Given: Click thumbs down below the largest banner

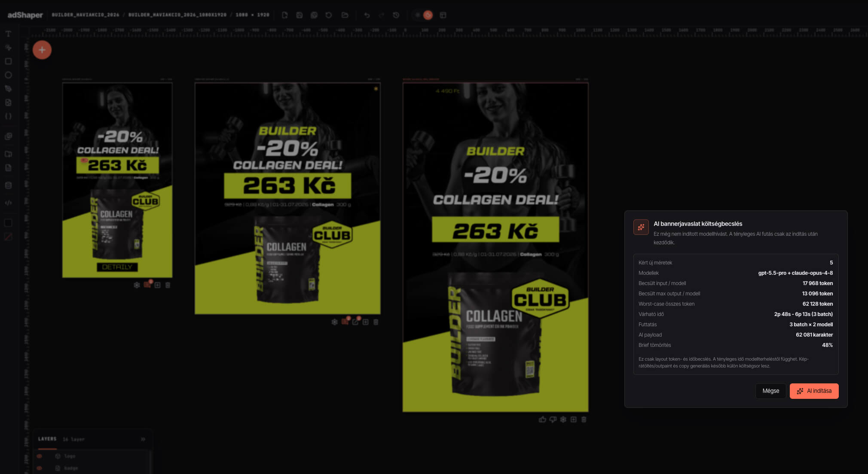Looking at the screenshot, I should coord(553,419).
